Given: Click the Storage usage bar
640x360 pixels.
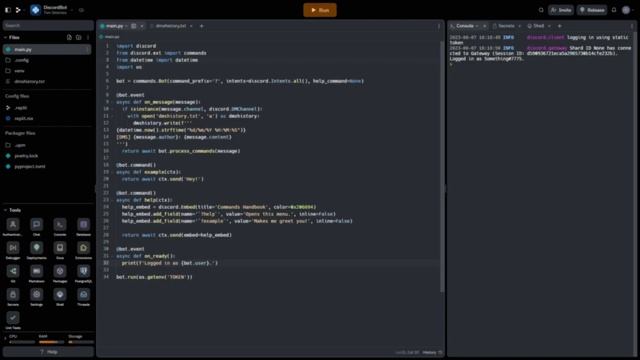Looking at the screenshot, I should click(x=81, y=342).
